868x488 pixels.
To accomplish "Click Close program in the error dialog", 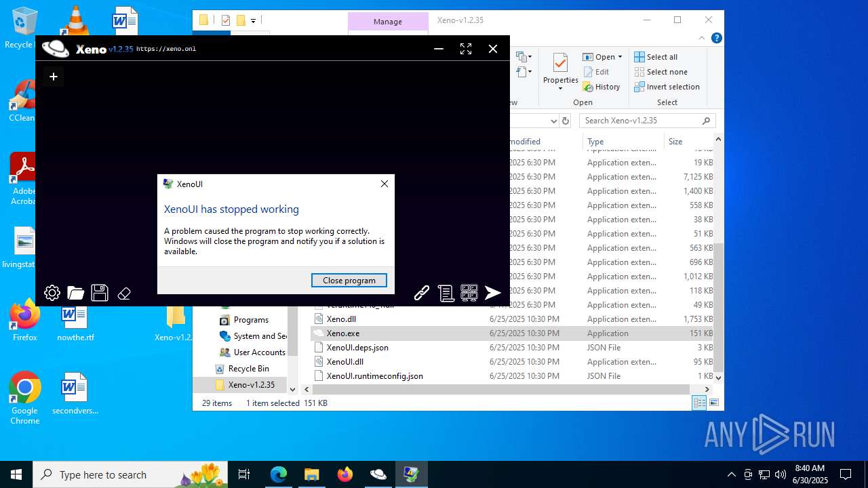I will (349, 281).
